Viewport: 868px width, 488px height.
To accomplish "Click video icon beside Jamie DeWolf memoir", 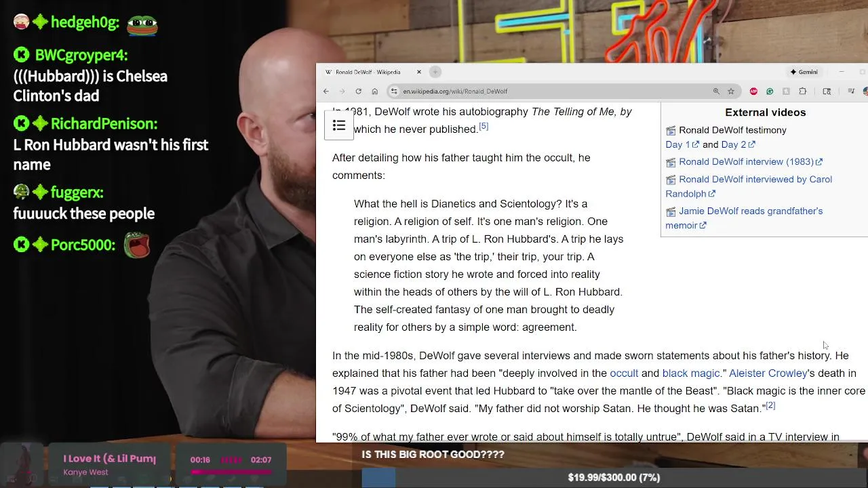I will [x=671, y=212].
